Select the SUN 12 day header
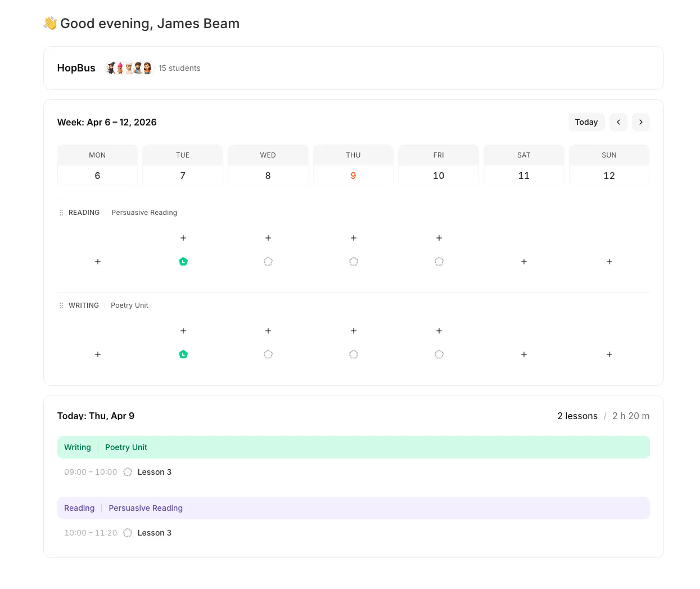 coord(609,165)
